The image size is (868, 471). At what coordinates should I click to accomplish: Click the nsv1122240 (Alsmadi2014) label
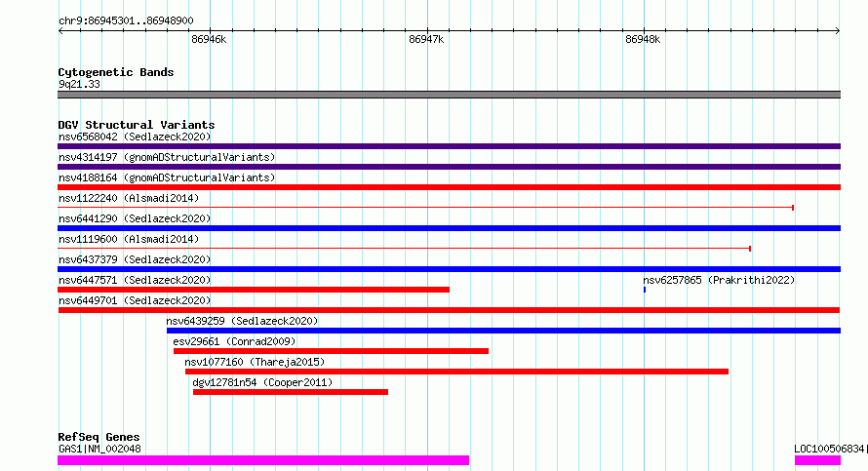pyautogui.click(x=129, y=198)
